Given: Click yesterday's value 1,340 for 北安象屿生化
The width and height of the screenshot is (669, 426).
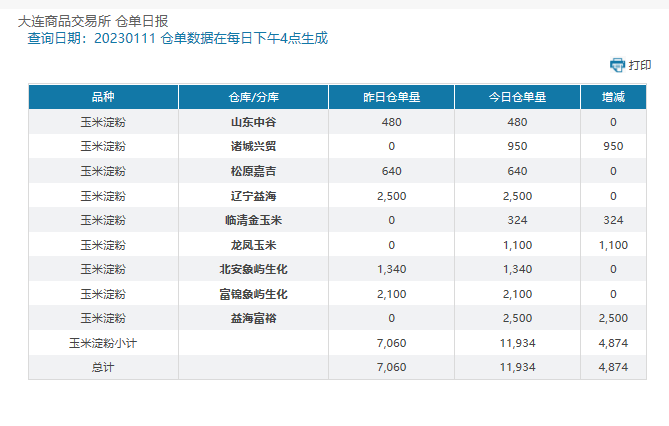Looking at the screenshot, I should 391,269.
